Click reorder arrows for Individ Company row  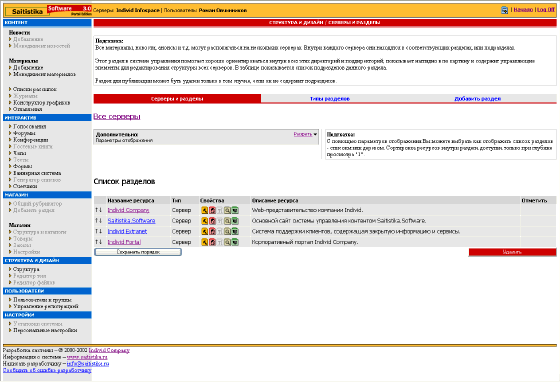(99, 210)
